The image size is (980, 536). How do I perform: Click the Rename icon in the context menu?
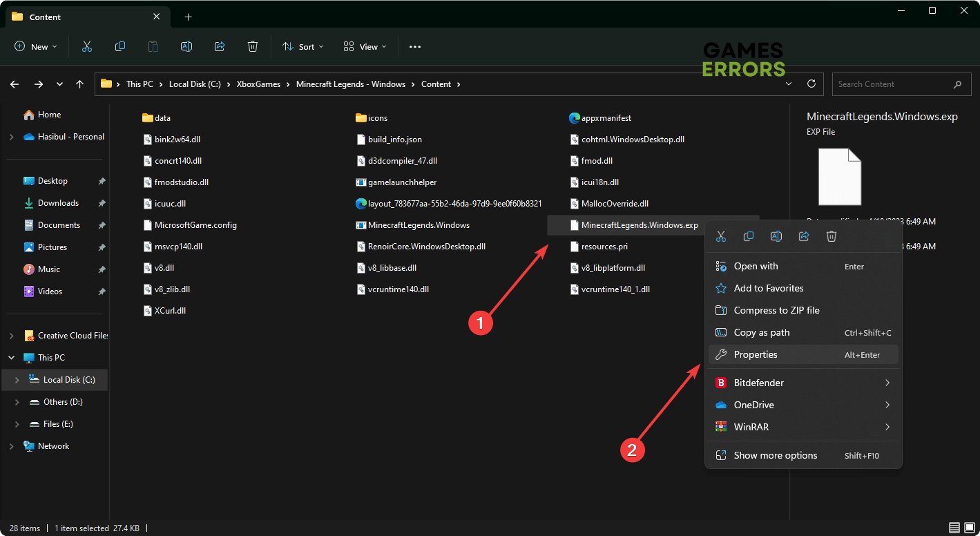click(x=776, y=236)
